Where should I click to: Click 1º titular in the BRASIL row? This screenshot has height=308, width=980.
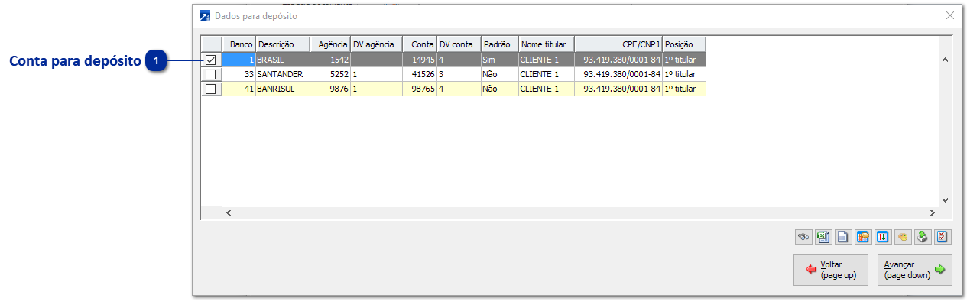tap(684, 60)
